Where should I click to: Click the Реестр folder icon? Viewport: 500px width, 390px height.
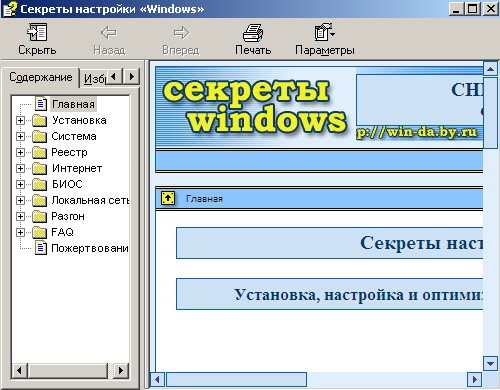click(39, 152)
